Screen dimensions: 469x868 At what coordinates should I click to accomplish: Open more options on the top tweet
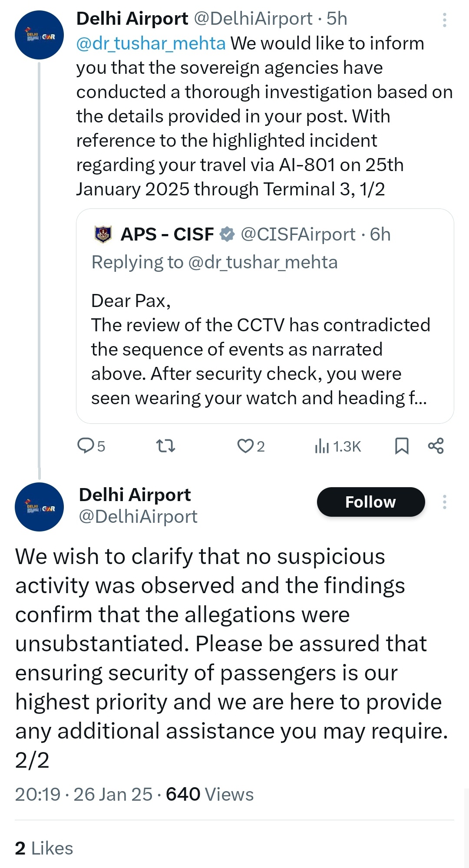coord(444,20)
